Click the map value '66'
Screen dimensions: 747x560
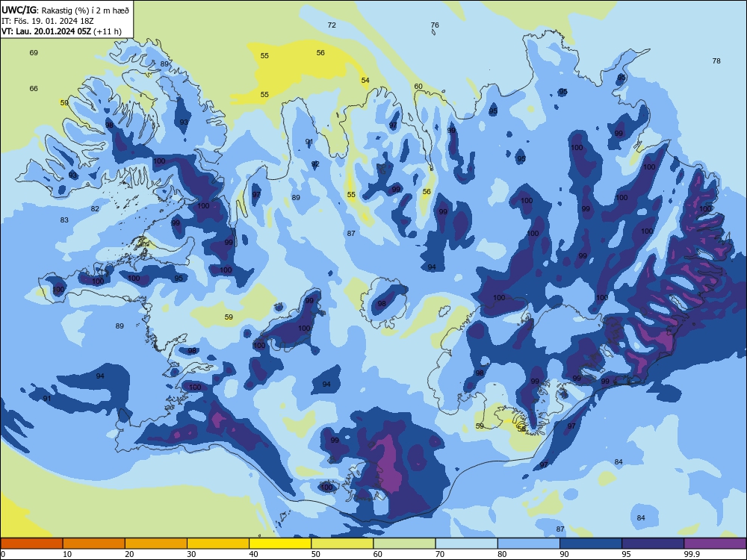pyautogui.click(x=34, y=89)
